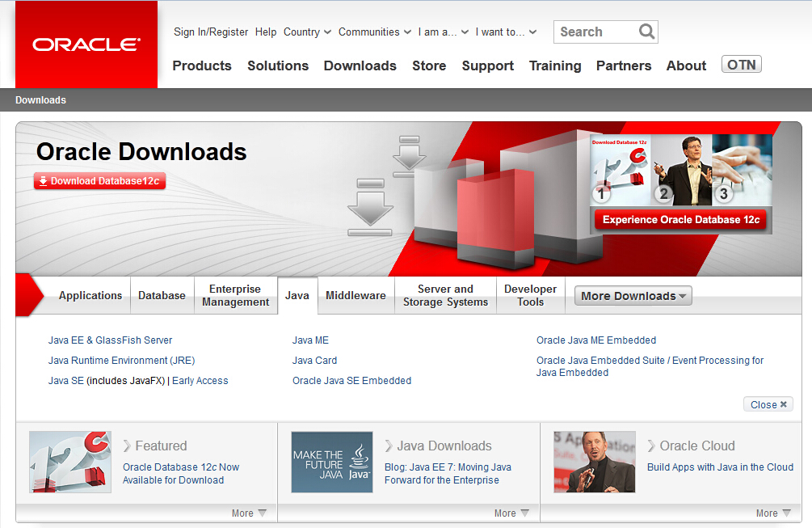
Task: Click the OTN button
Action: 742,64
